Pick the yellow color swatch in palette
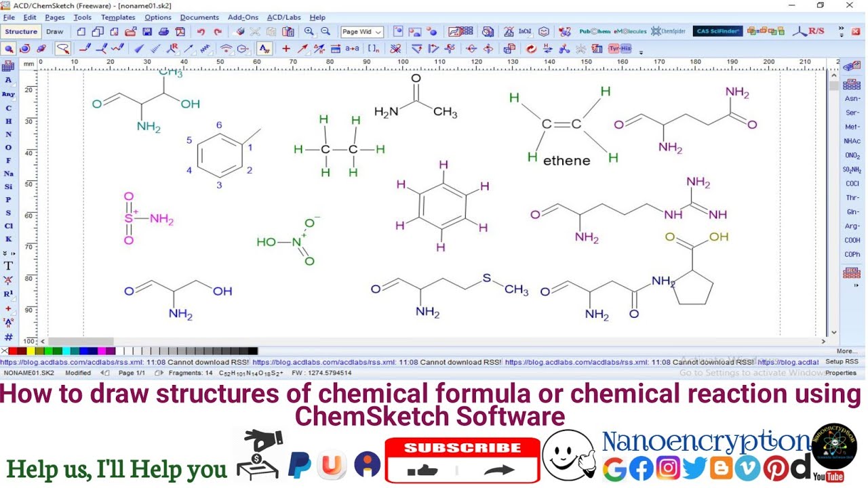Screen dimensions: 868x488 (x=31, y=351)
